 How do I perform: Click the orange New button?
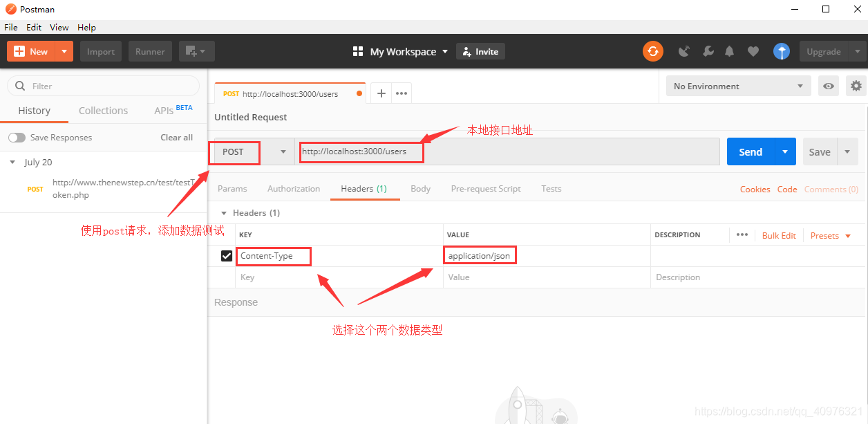(x=31, y=51)
